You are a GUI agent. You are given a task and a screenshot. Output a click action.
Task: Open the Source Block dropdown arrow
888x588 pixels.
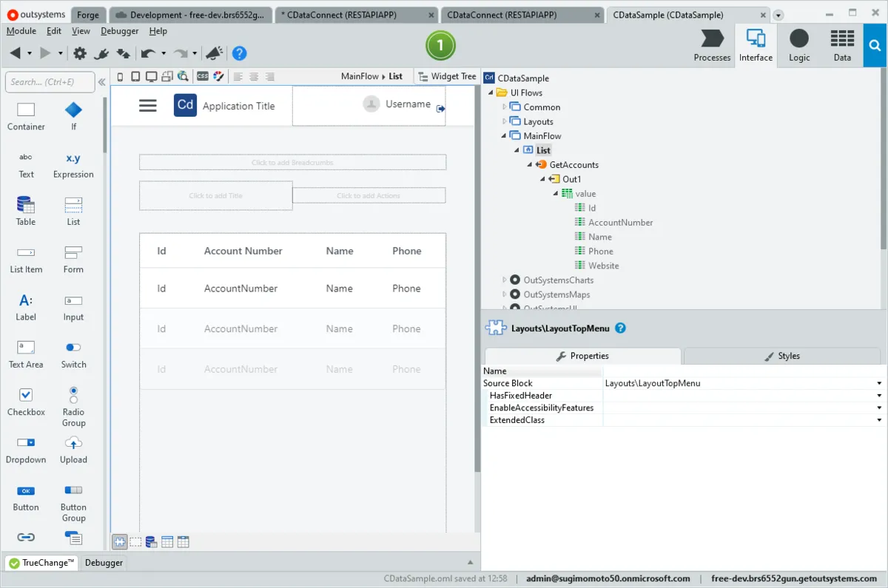[x=879, y=383]
